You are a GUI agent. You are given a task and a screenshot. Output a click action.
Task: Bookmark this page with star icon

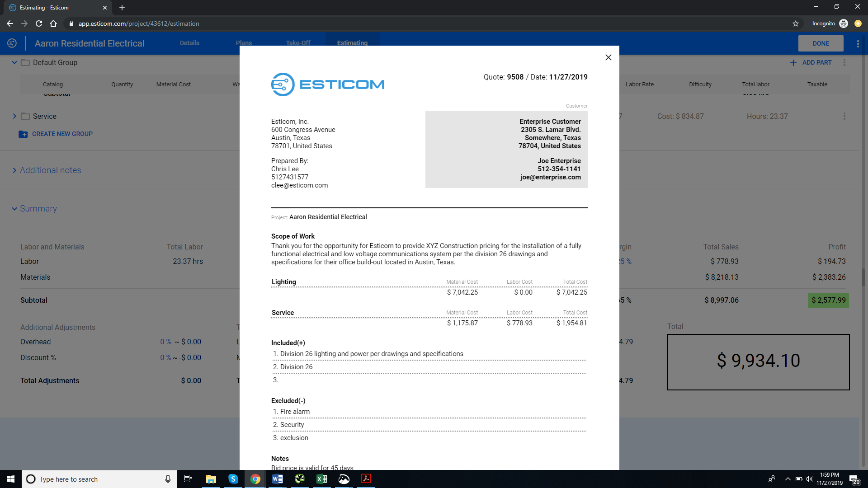pyautogui.click(x=795, y=23)
